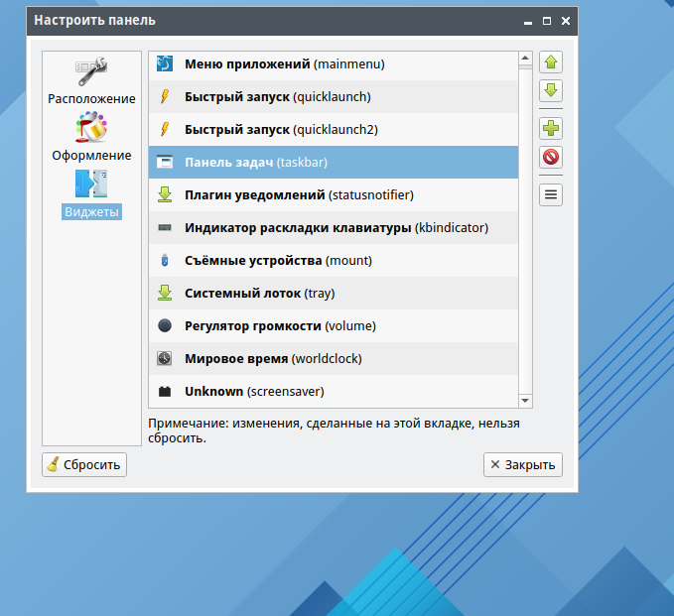Select Индикатор раскладки клавиатуры row
The width and height of the screenshot is (674, 616).
pyautogui.click(x=334, y=228)
